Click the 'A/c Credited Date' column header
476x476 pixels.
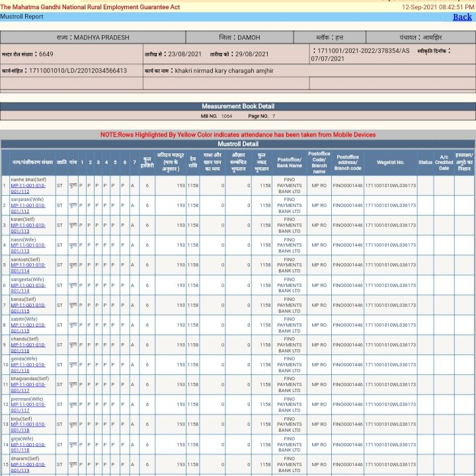[x=444, y=163]
